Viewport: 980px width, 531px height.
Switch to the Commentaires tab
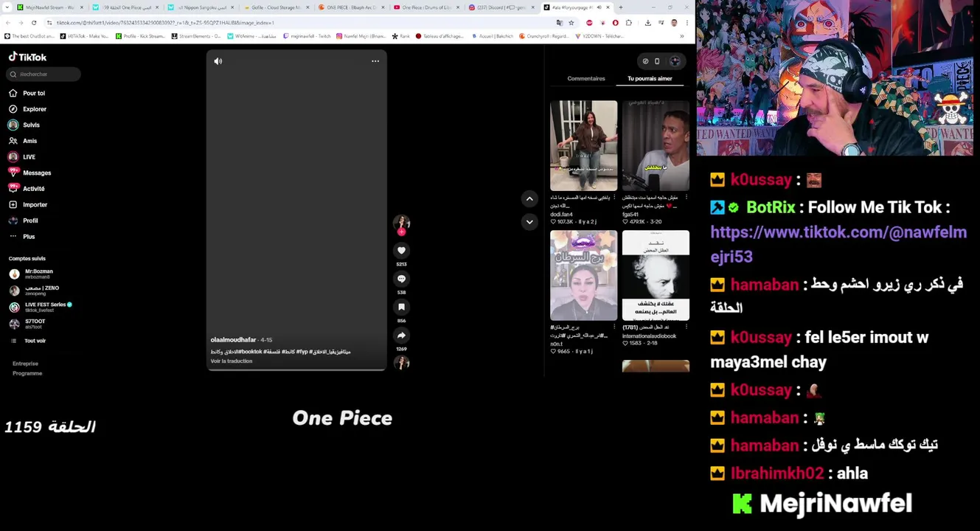(586, 78)
